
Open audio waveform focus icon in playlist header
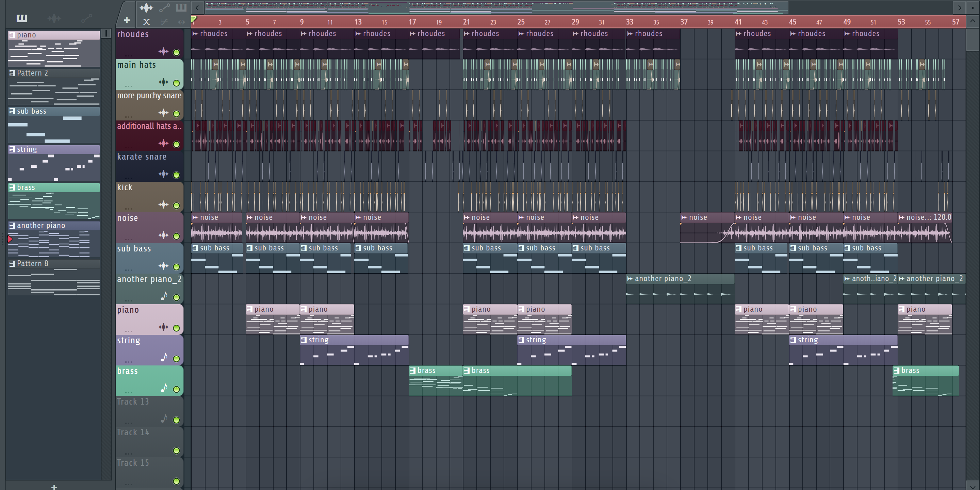(146, 7)
